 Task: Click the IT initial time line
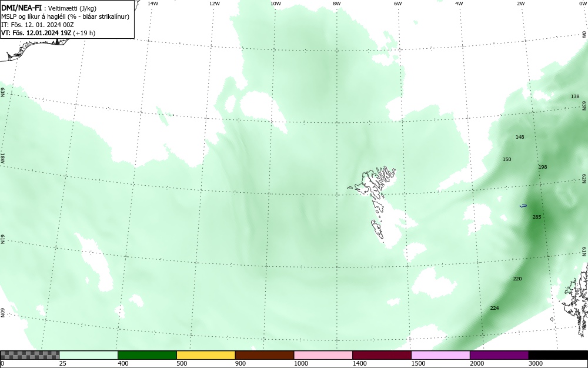[x=38, y=25]
